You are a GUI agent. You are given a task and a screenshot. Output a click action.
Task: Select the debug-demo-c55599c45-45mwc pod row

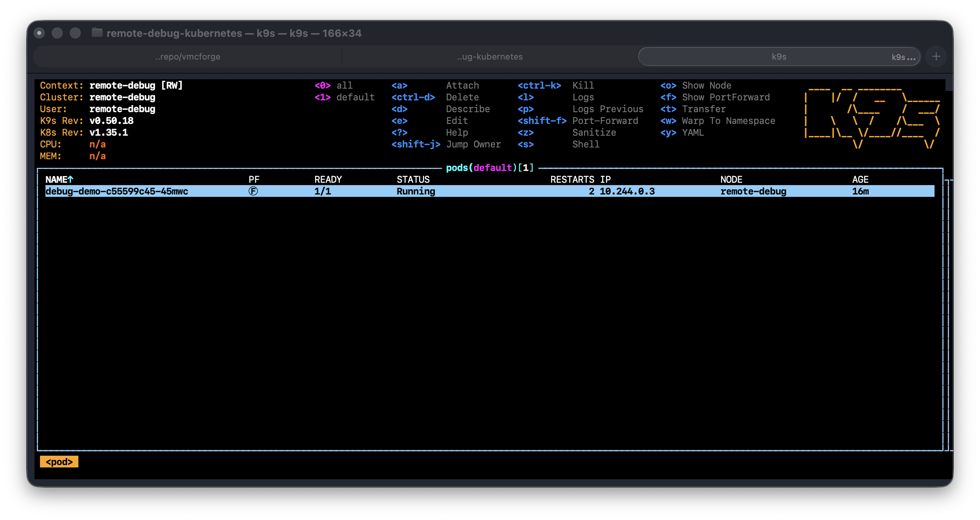490,191
